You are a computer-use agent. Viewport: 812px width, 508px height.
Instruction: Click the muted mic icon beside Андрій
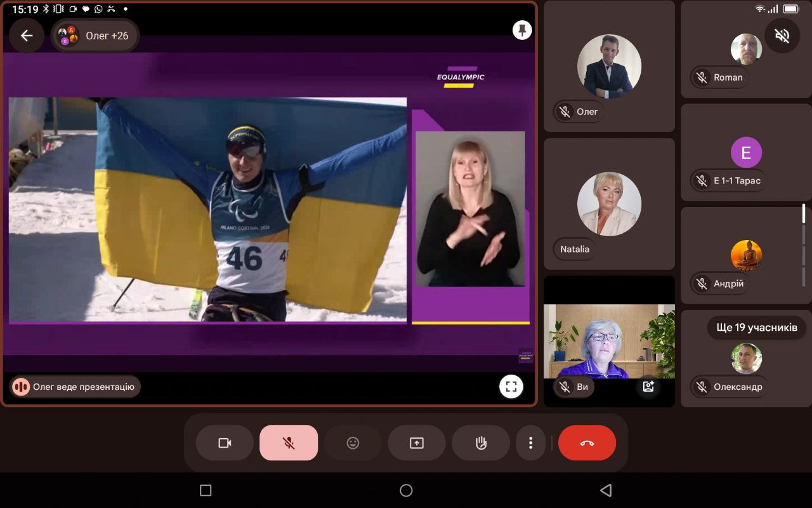coord(702,284)
